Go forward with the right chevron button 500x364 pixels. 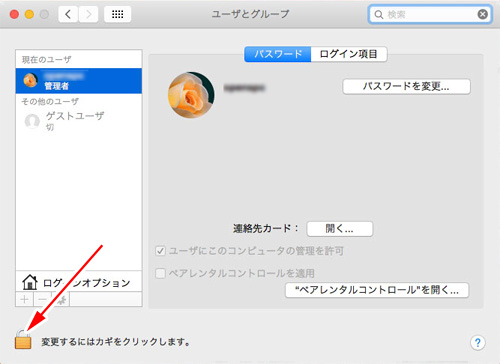pos(88,14)
